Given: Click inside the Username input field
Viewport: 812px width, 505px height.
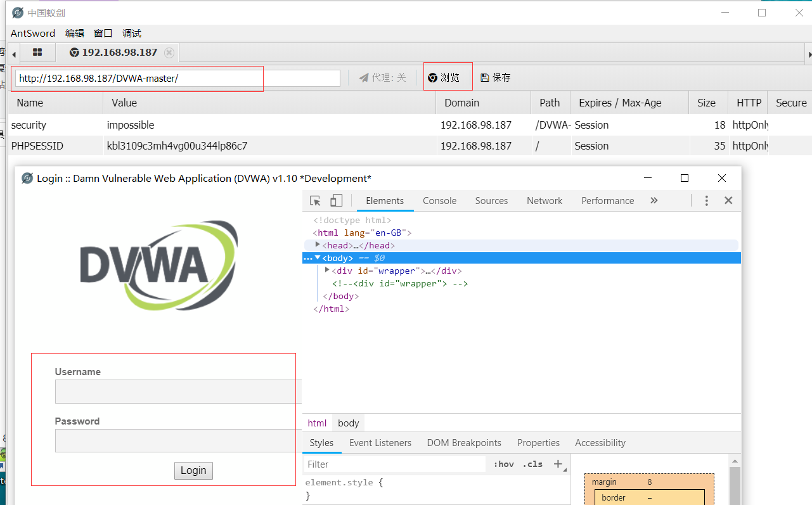Looking at the screenshot, I should pyautogui.click(x=176, y=391).
